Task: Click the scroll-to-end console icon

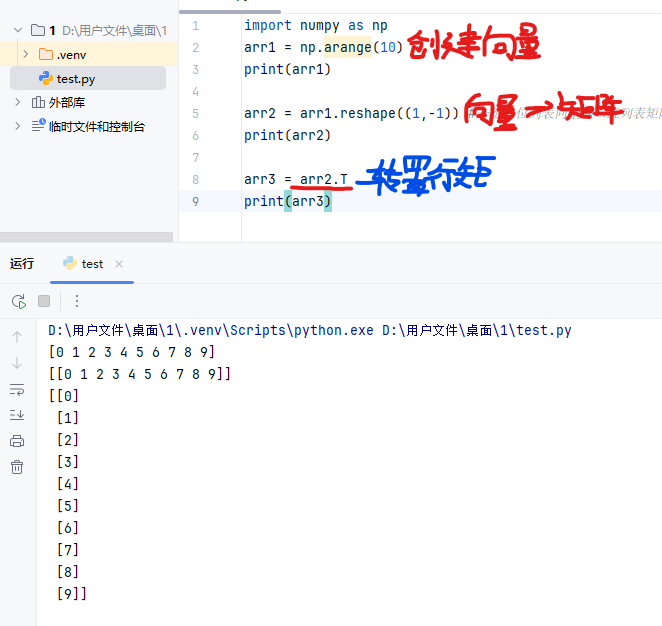Action: pyautogui.click(x=17, y=415)
